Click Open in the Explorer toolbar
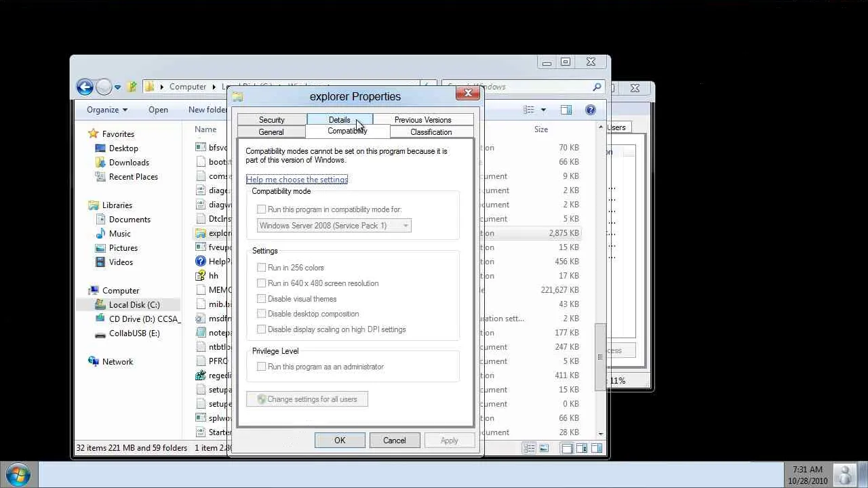The width and height of the screenshot is (868, 488). [158, 110]
